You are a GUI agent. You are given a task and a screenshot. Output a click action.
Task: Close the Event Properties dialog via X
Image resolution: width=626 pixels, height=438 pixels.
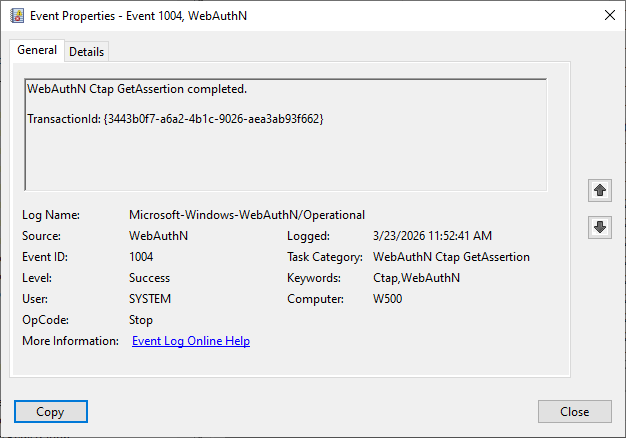[610, 16]
